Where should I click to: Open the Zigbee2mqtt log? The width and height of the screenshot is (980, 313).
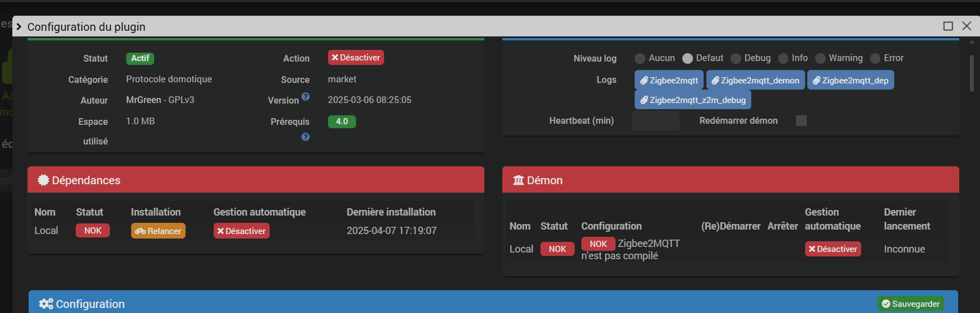(x=669, y=80)
